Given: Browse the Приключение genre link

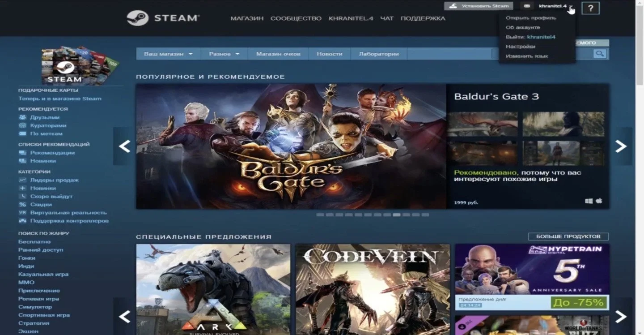Looking at the screenshot, I should tap(39, 291).
